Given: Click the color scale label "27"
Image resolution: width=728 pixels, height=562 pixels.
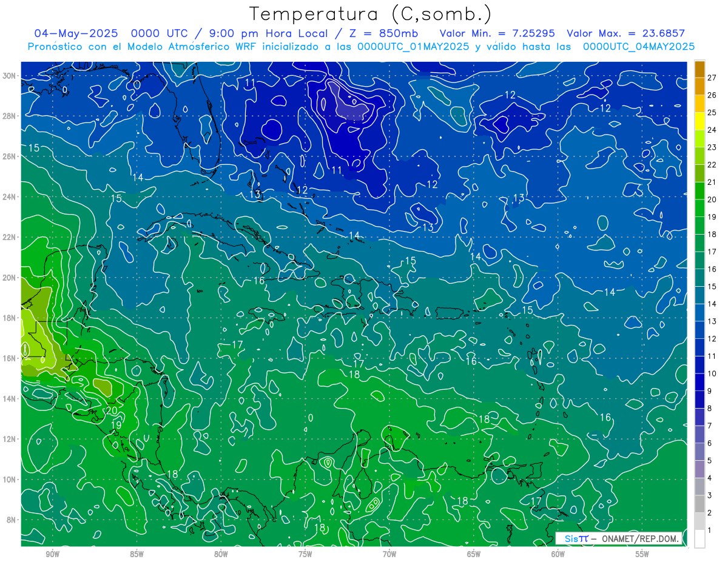Looking at the screenshot, I should coord(712,77).
